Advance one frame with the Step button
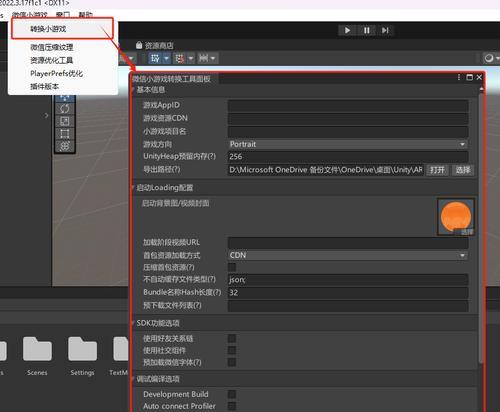The height and width of the screenshot is (412, 500). pos(385,31)
